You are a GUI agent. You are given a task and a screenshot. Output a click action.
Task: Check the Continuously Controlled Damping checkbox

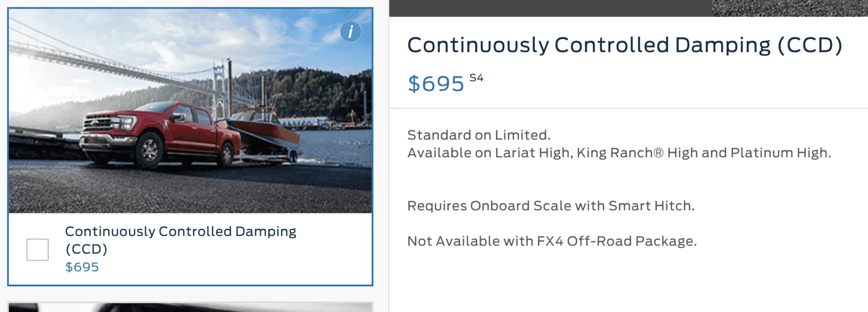pos(37,250)
